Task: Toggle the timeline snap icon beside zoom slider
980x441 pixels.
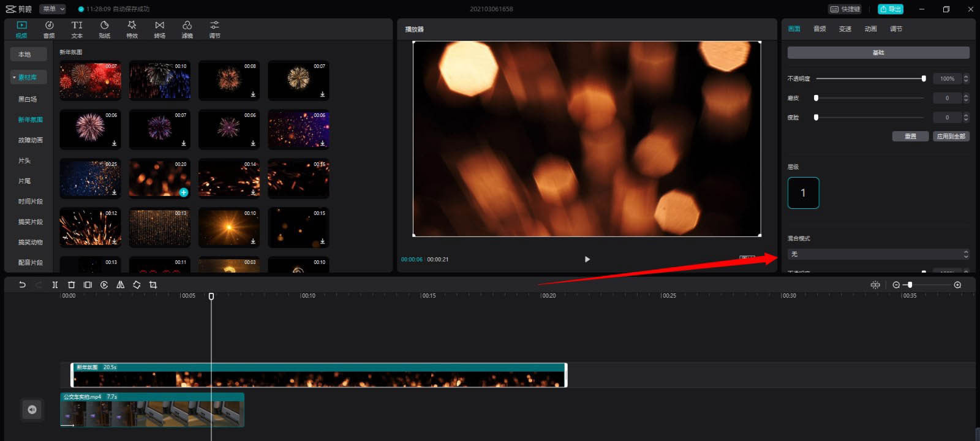Action: pos(875,285)
